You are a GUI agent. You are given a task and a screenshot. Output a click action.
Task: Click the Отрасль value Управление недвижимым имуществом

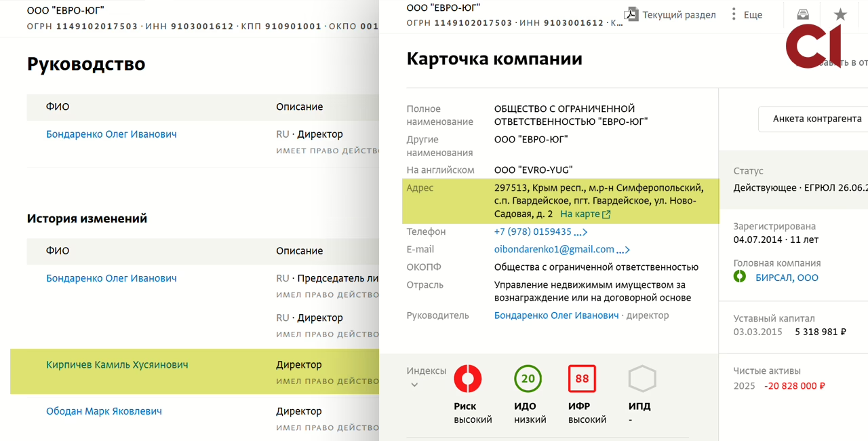coord(593,291)
